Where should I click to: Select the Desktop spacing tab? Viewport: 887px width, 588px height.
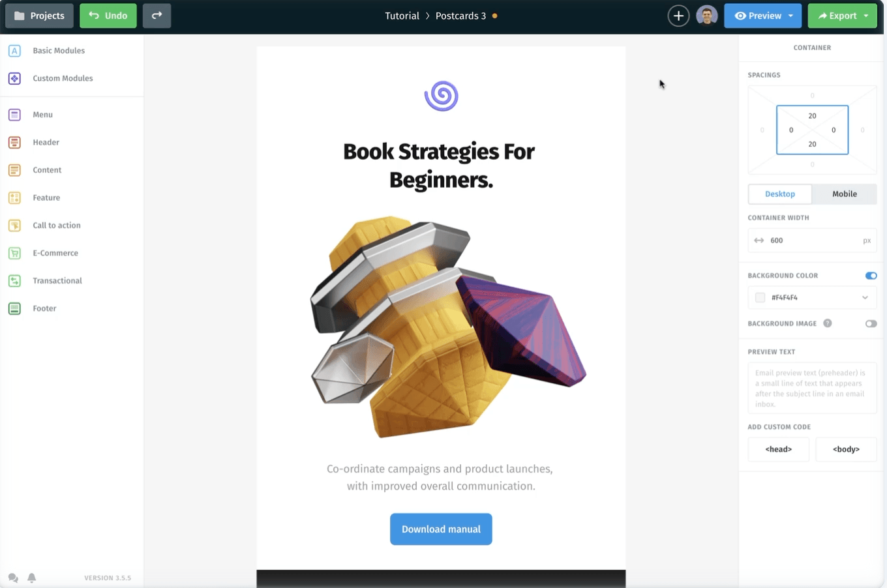point(780,194)
